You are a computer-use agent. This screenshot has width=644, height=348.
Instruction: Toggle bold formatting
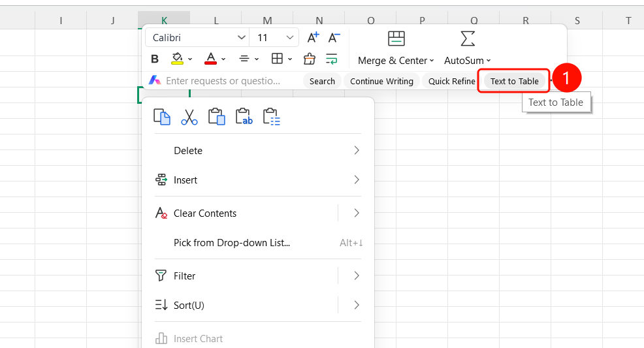pos(155,59)
